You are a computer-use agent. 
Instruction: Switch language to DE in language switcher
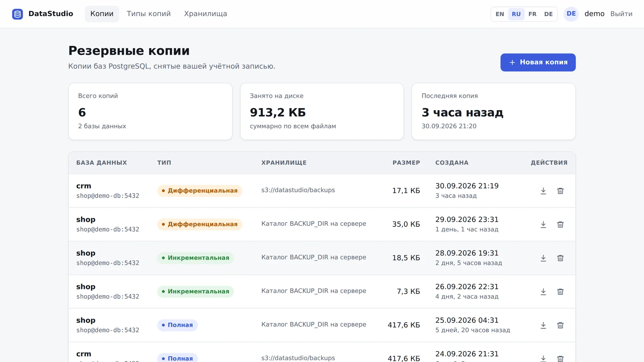tap(549, 14)
